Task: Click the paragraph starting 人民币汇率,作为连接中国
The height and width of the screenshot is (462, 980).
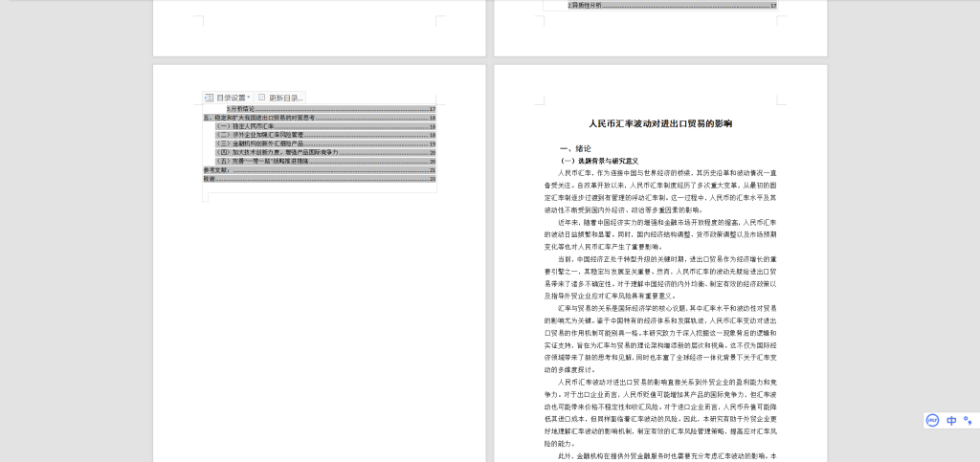Action: point(660,191)
